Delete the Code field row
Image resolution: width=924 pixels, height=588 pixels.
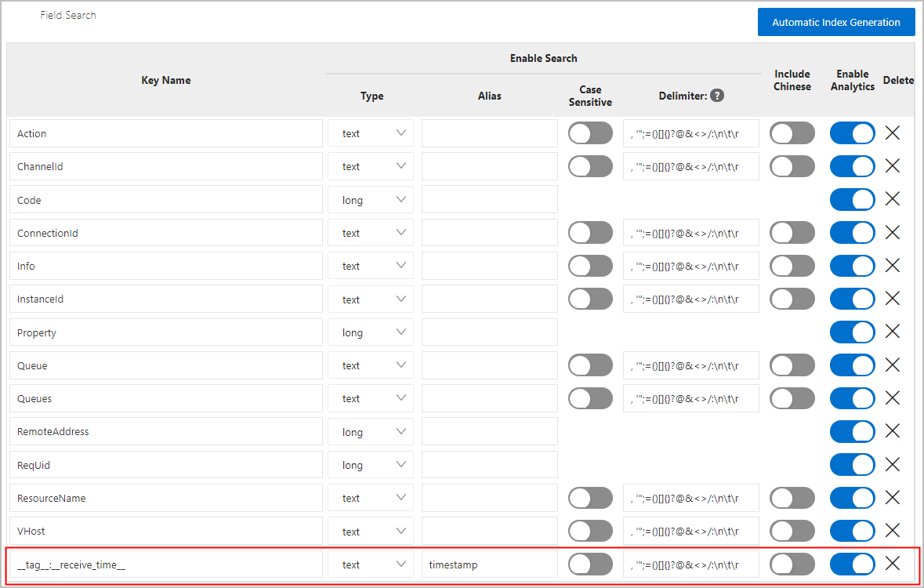tap(892, 199)
